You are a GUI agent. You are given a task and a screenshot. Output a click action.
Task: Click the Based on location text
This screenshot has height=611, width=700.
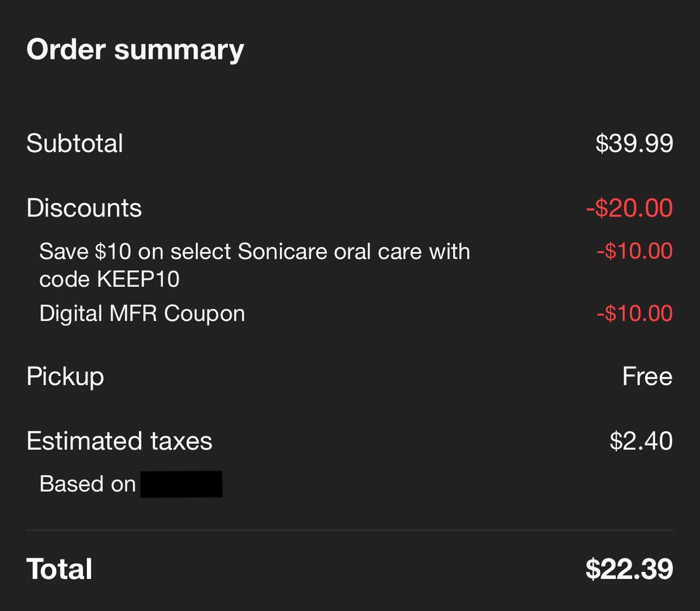tap(87, 484)
